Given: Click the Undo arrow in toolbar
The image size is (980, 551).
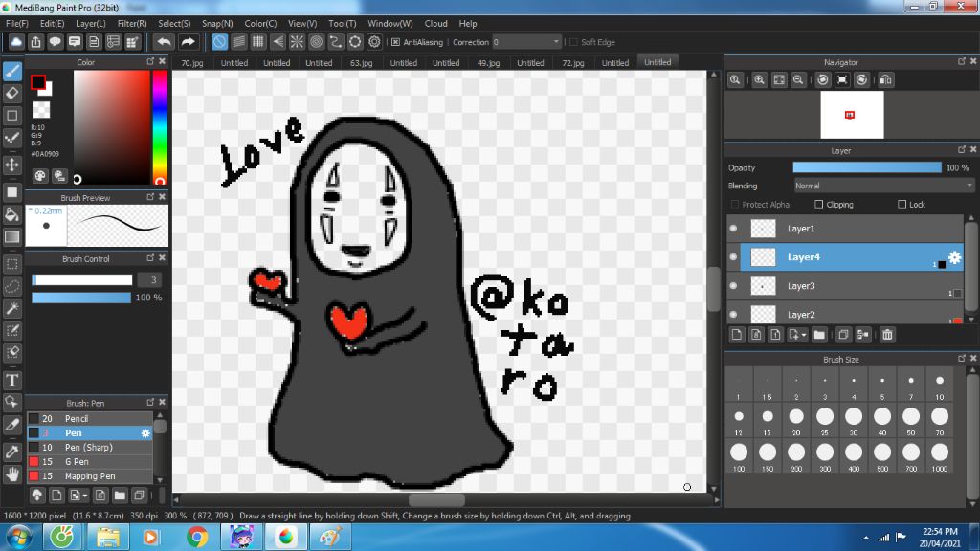Looking at the screenshot, I should 165,42.
